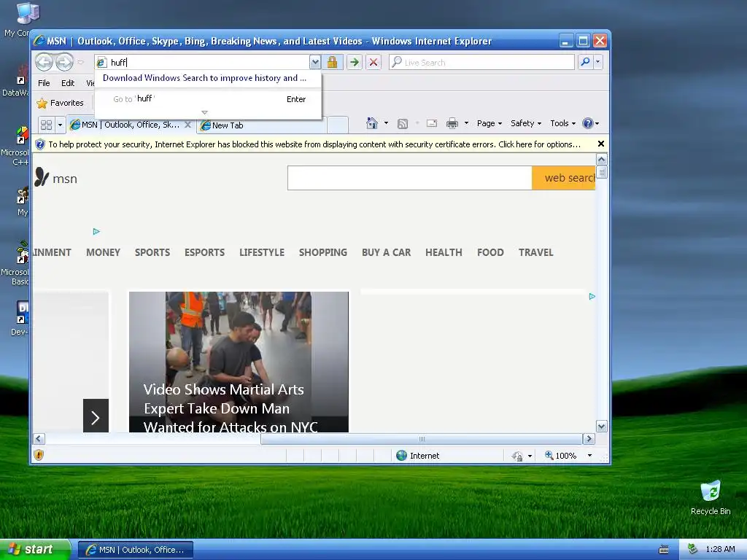This screenshot has height=560, width=747.
Task: Select the Go to 'huff' suggestion
Action: tap(208, 99)
